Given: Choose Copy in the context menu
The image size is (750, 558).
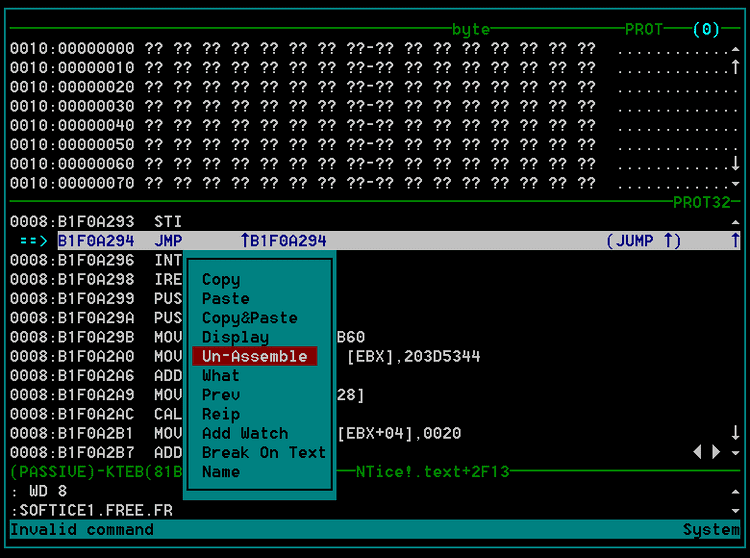Looking at the screenshot, I should (x=221, y=280).
